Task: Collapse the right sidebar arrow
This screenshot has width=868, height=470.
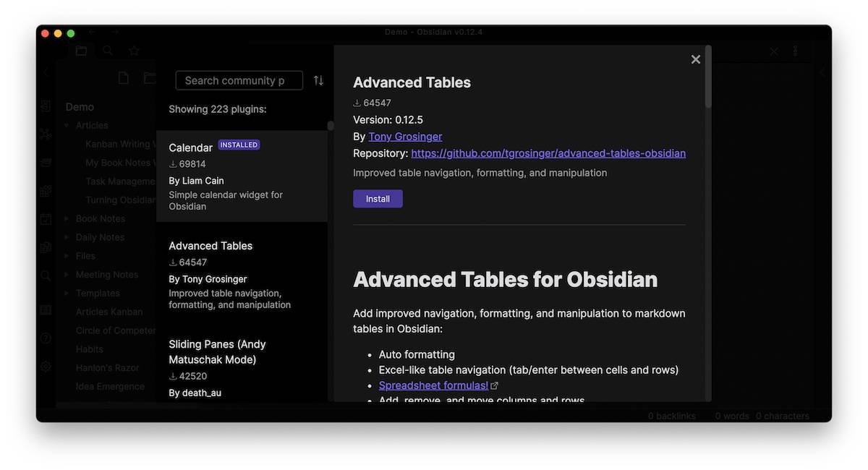Action: click(822, 72)
